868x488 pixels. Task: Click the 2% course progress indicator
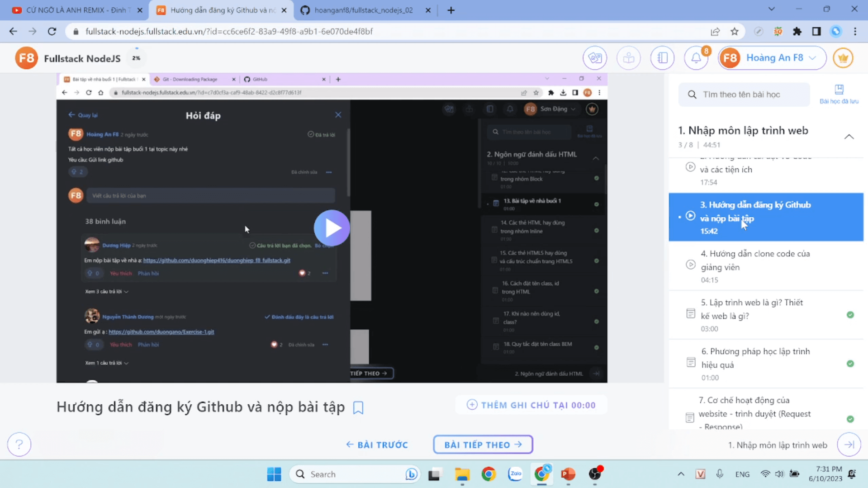136,58
